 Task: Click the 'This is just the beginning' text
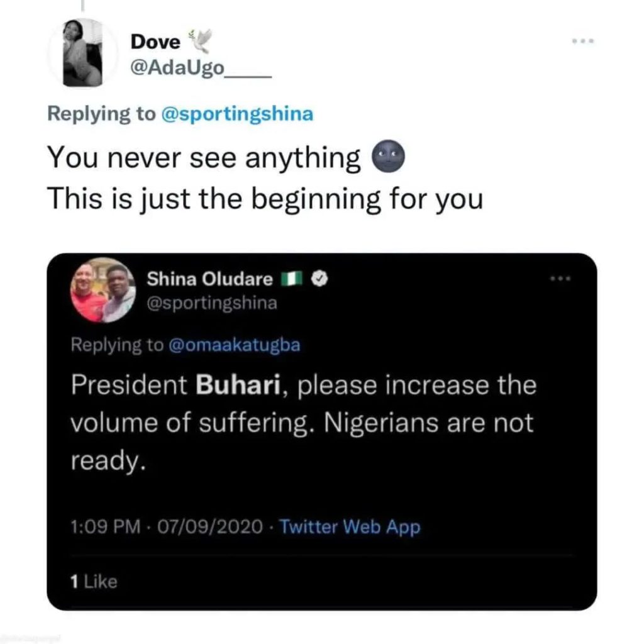pos(264,199)
